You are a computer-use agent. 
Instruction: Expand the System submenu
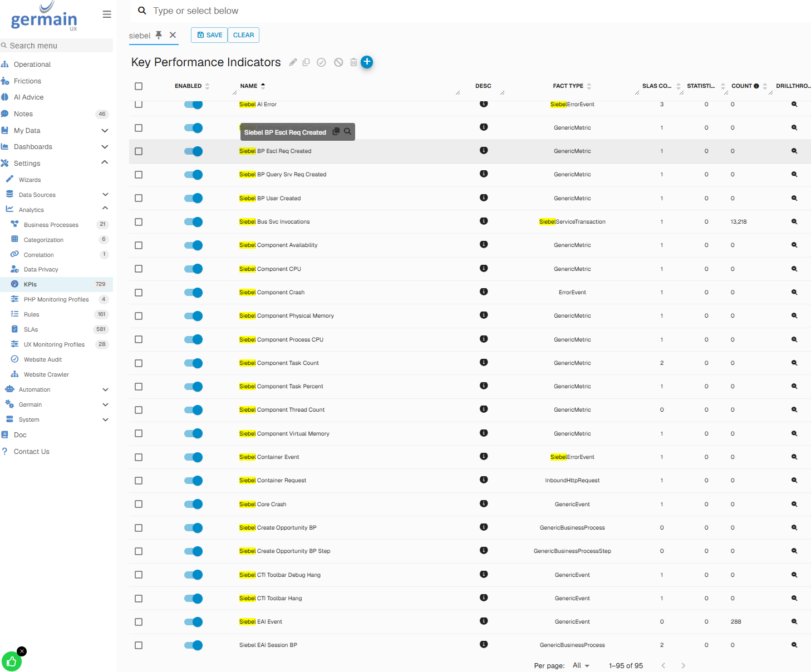coord(105,420)
